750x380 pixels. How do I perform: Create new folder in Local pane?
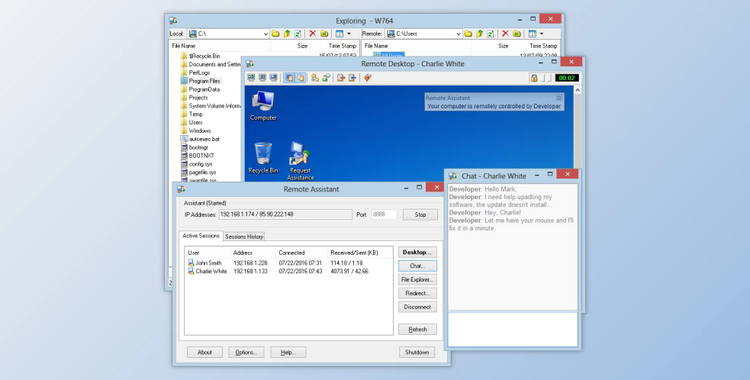(x=324, y=34)
